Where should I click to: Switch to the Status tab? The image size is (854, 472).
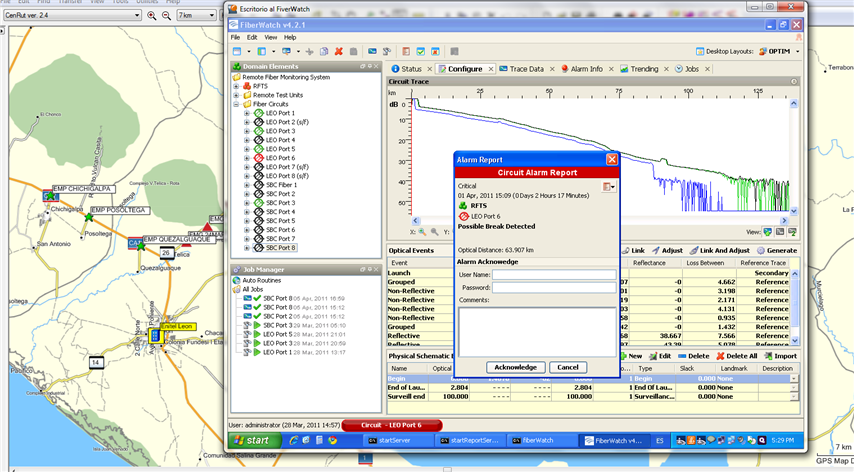click(x=406, y=69)
